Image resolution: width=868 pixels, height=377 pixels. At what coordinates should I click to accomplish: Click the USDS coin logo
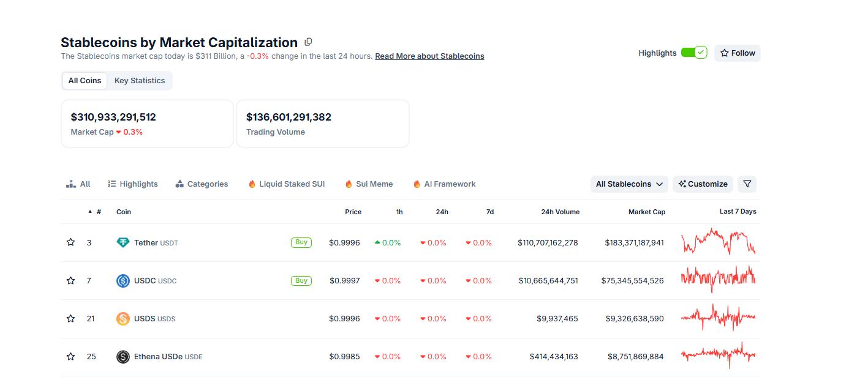(123, 319)
